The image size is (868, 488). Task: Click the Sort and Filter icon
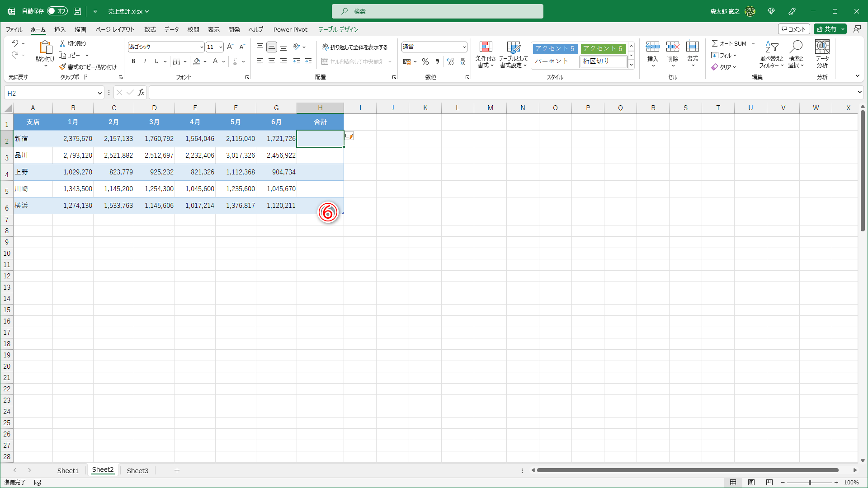(x=771, y=47)
